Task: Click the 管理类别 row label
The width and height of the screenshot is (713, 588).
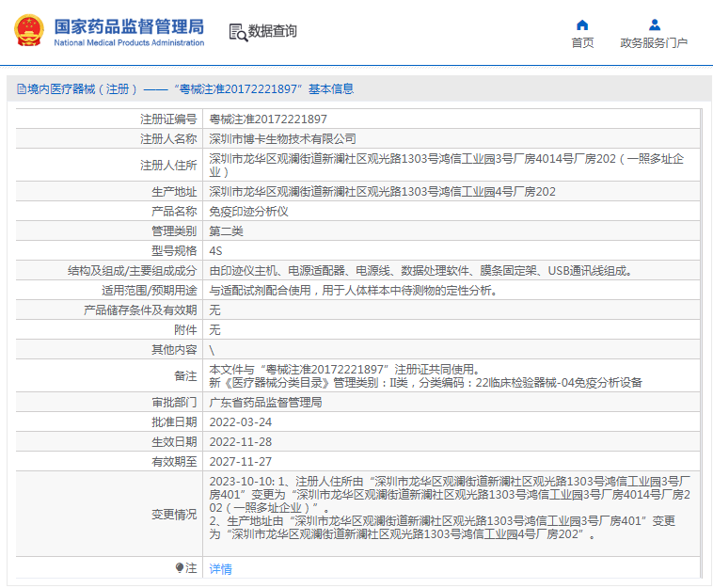Action: (x=174, y=231)
